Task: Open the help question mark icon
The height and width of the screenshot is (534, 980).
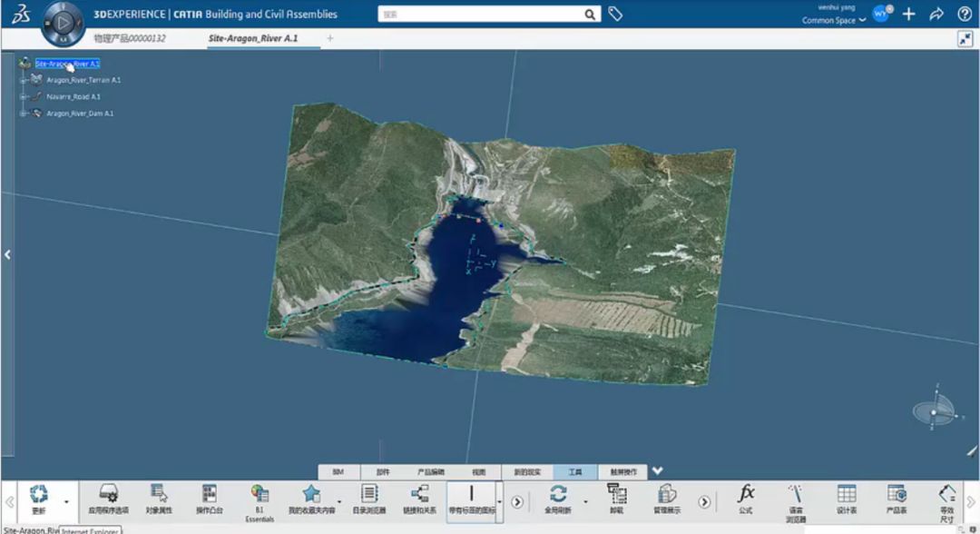Action: tap(965, 15)
